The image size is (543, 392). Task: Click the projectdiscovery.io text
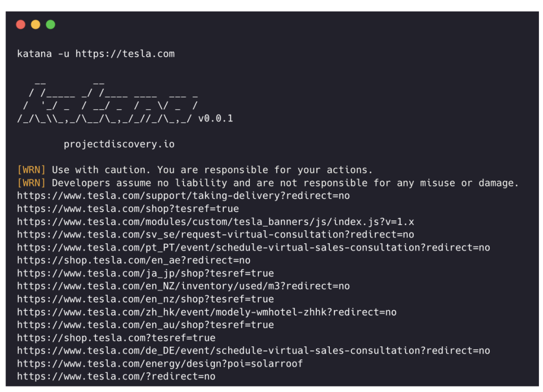(119, 144)
